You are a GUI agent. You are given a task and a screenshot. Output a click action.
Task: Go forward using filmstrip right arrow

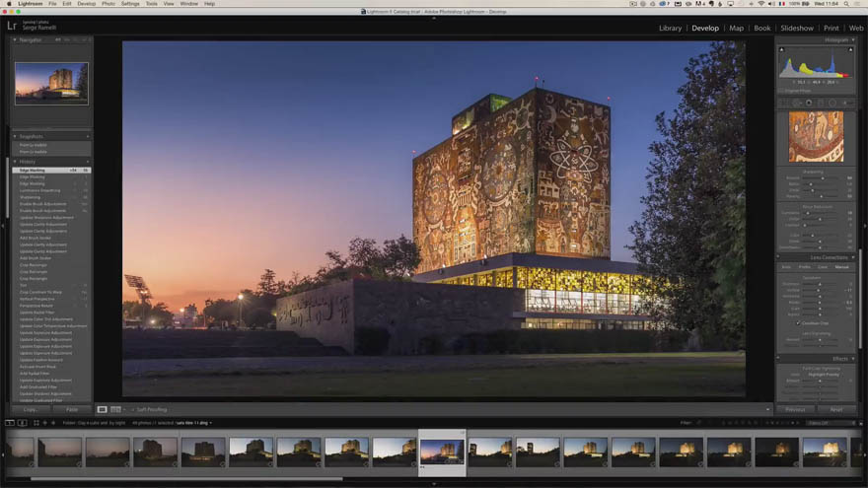click(x=53, y=423)
